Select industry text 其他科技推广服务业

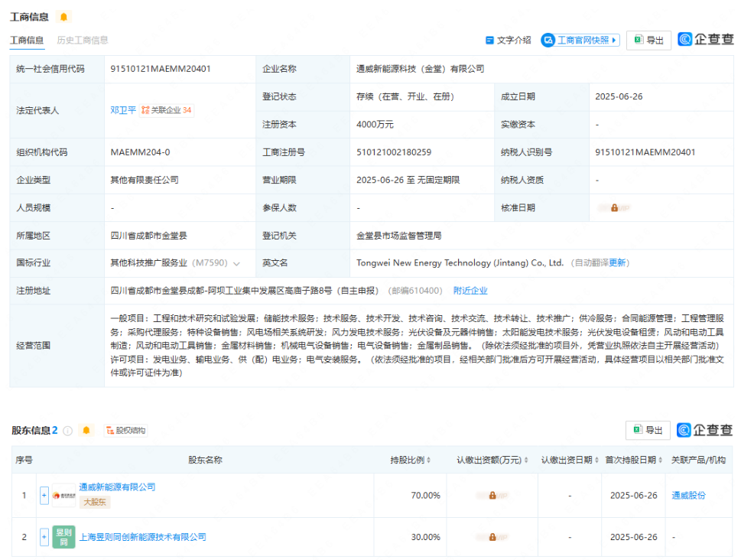click(x=149, y=262)
